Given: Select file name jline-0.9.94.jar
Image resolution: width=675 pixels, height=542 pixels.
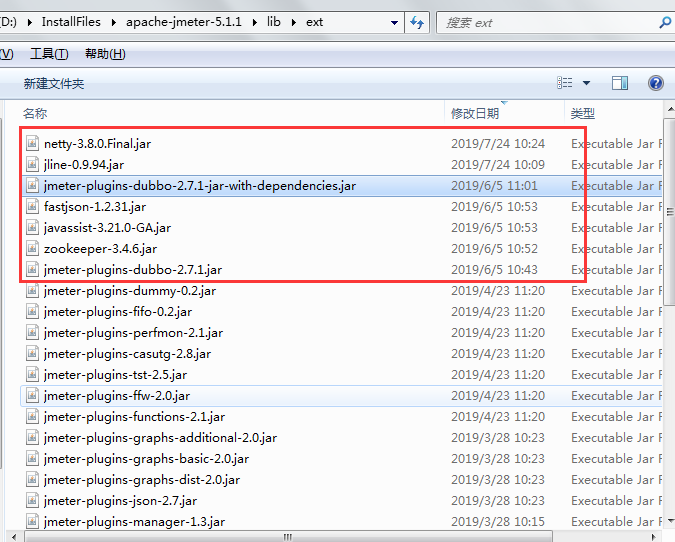Looking at the screenshot, I should (x=84, y=164).
